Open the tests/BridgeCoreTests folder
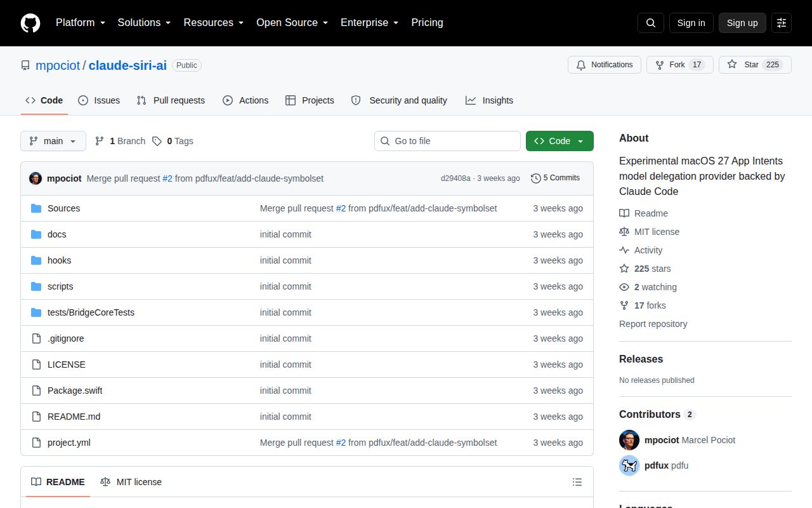812x508 pixels. pyautogui.click(x=91, y=312)
